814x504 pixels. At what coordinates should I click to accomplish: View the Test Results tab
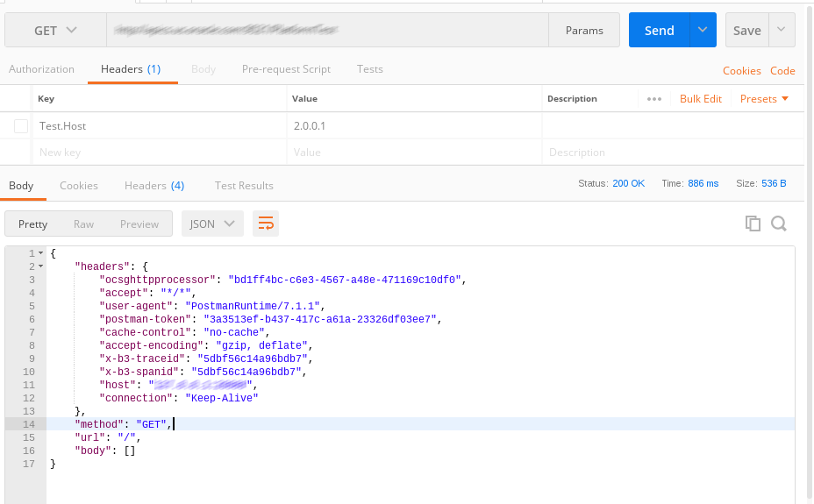tap(244, 186)
